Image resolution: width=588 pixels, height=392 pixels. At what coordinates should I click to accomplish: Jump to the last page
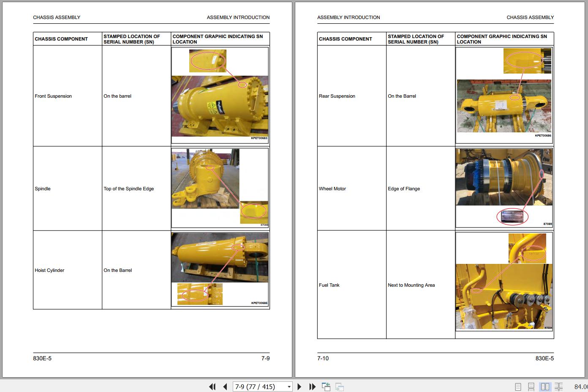(313, 387)
